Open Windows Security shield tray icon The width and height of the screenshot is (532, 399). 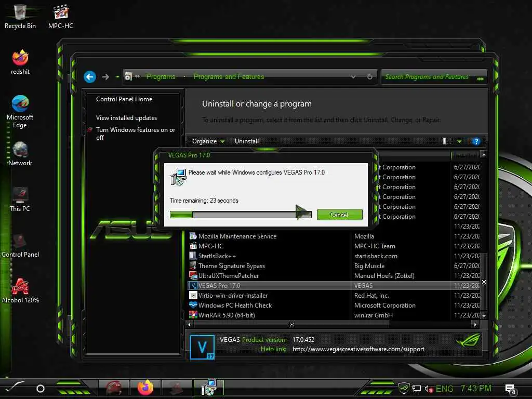click(404, 388)
